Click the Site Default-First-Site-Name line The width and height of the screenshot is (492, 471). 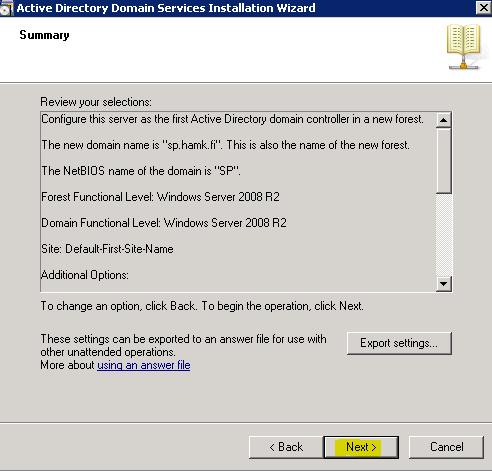(107, 249)
